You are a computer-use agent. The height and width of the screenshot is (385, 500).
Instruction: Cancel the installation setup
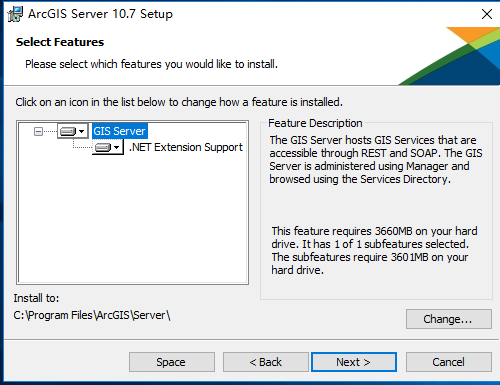(x=449, y=362)
